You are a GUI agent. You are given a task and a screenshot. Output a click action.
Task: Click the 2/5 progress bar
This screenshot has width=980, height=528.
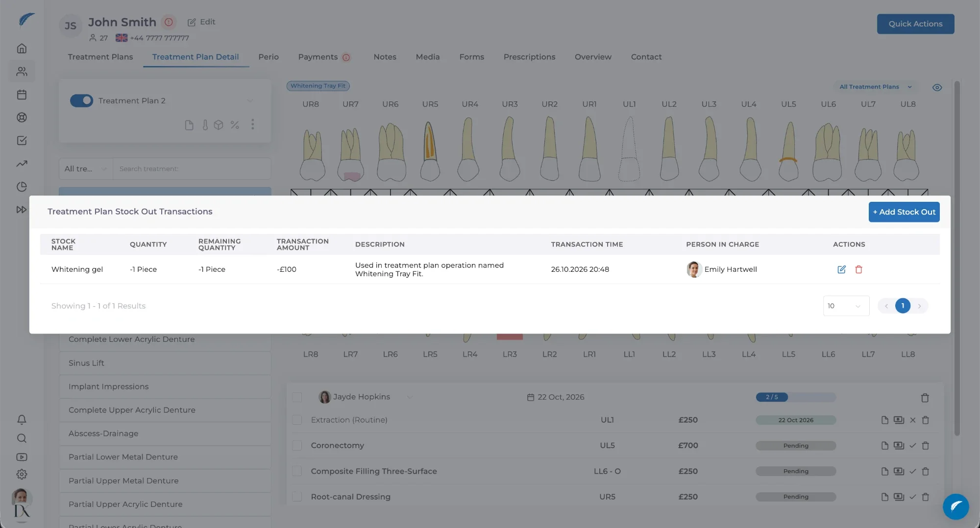coord(796,397)
